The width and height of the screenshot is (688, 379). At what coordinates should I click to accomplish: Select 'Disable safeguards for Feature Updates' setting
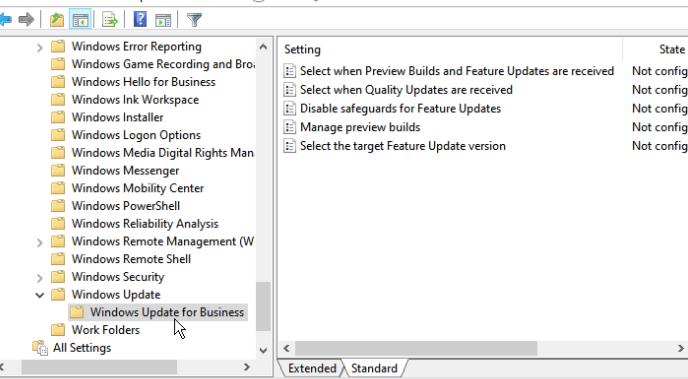tap(400, 108)
